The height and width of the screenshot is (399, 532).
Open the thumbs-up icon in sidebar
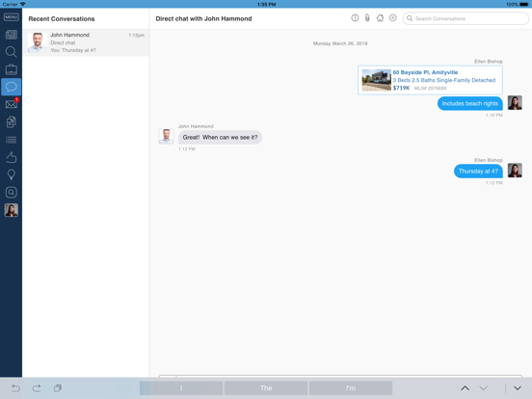pos(12,157)
